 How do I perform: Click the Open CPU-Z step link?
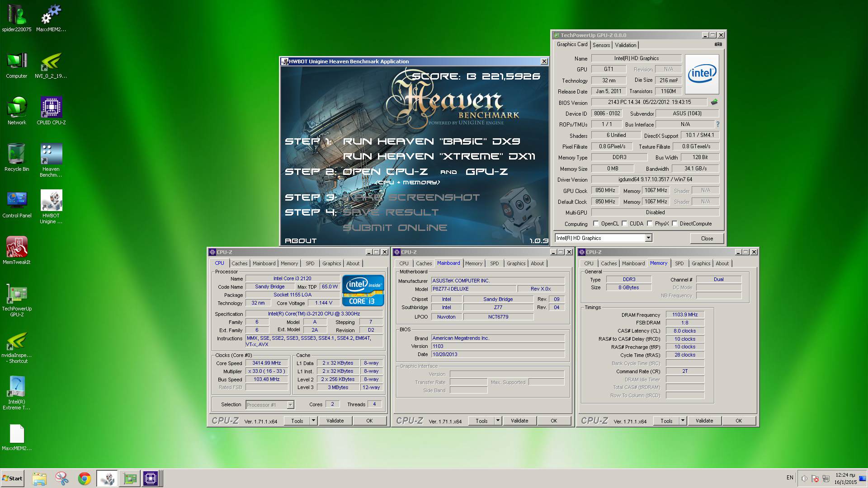[x=385, y=172]
